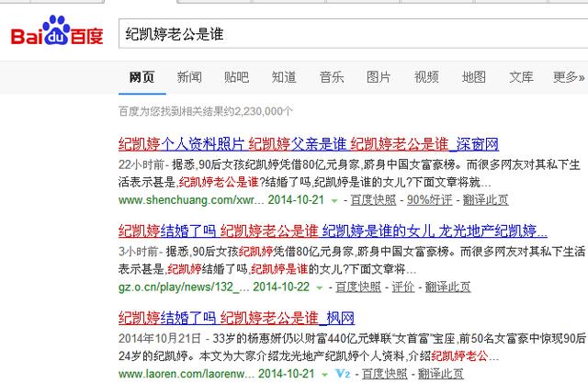This screenshot has height=383, width=588.
Task: Click the 22小时前 timestamp in first result
Action: pos(141,165)
